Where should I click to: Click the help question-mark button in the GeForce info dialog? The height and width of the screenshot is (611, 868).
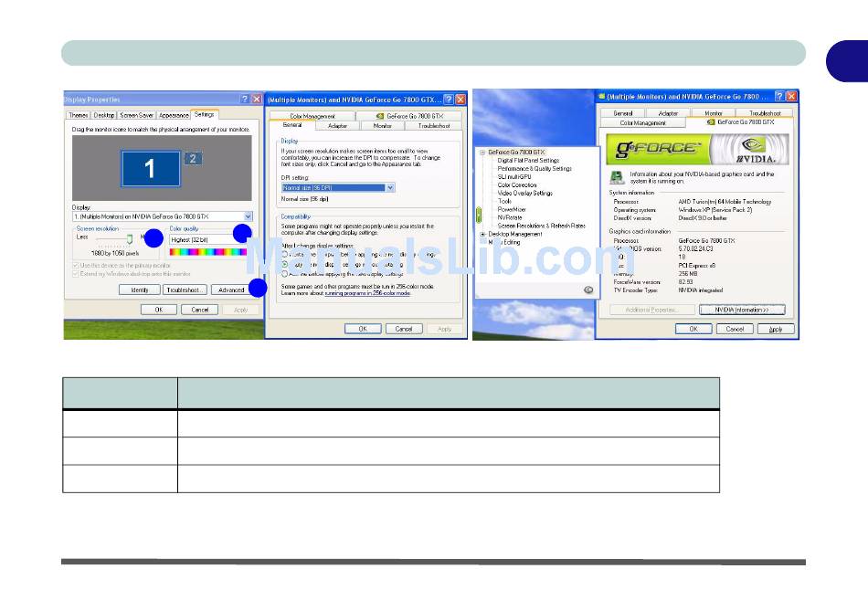779,96
